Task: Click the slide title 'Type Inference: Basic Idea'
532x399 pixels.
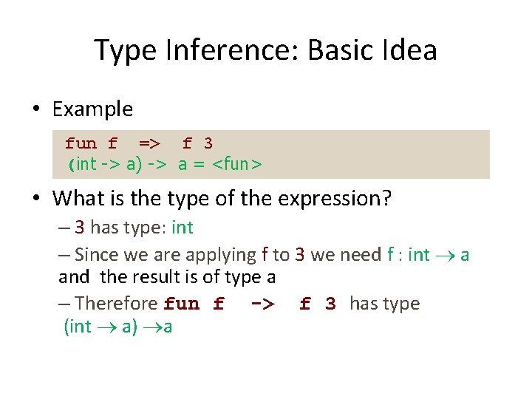Action: point(265,50)
